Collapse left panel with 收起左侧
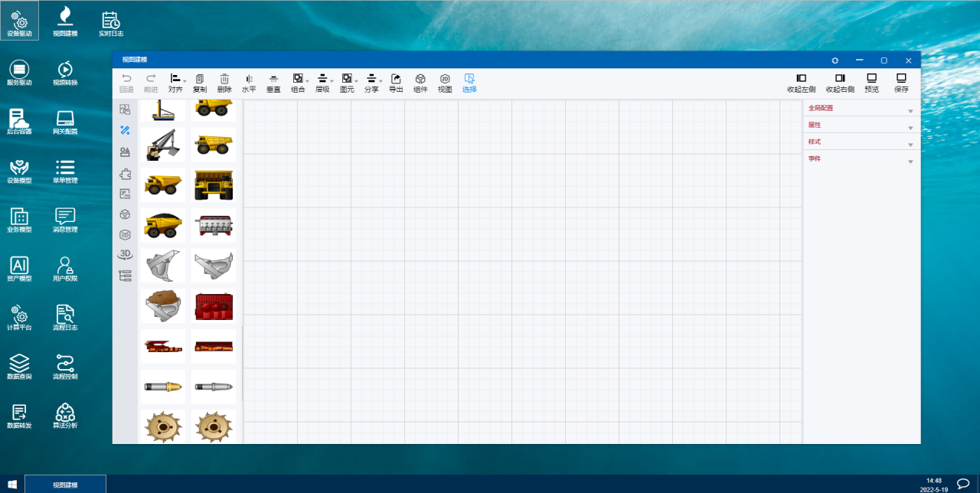The image size is (980, 493). 801,83
